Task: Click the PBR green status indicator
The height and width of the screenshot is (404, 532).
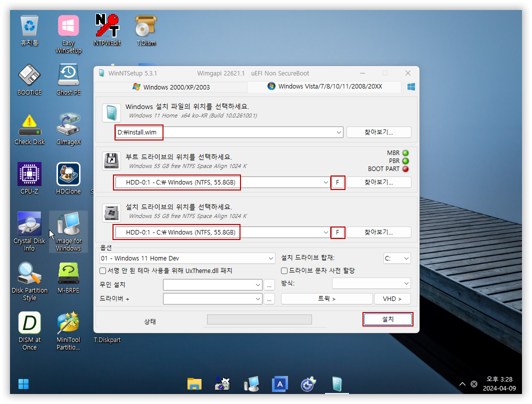Action: point(405,161)
